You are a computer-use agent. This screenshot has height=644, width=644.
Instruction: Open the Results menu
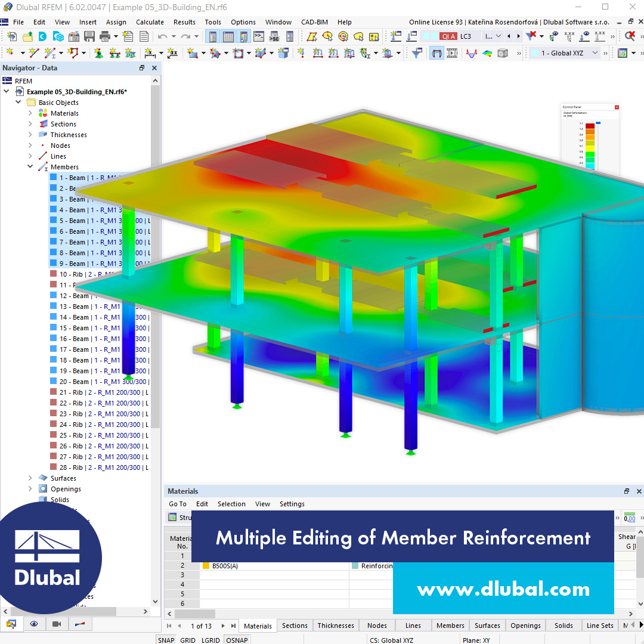184,22
